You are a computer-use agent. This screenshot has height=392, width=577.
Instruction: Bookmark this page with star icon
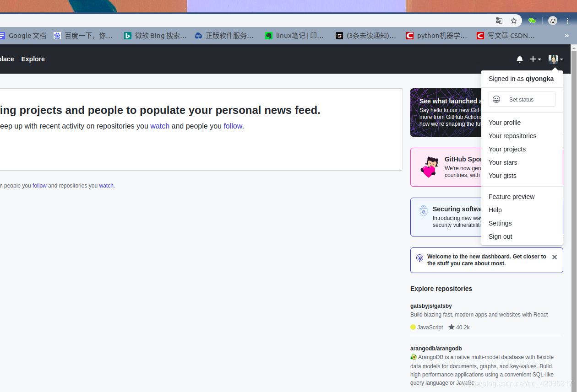pyautogui.click(x=514, y=21)
